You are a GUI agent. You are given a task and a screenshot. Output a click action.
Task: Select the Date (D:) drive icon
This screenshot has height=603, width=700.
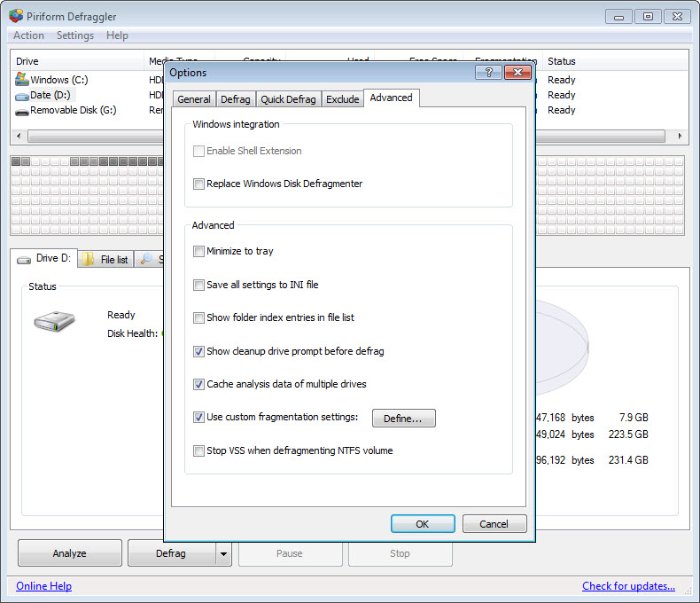[x=22, y=95]
